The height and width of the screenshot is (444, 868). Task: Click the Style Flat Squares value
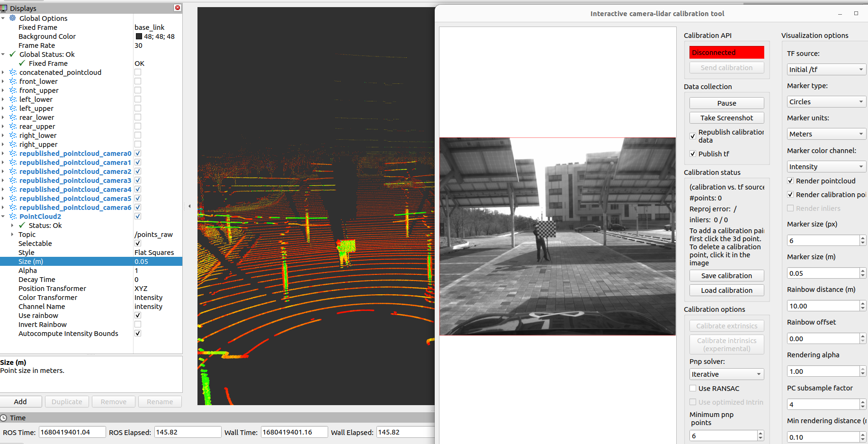coord(154,252)
